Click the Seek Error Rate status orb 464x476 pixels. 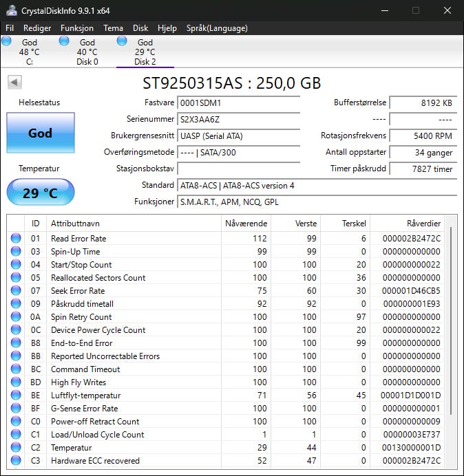[x=16, y=290]
